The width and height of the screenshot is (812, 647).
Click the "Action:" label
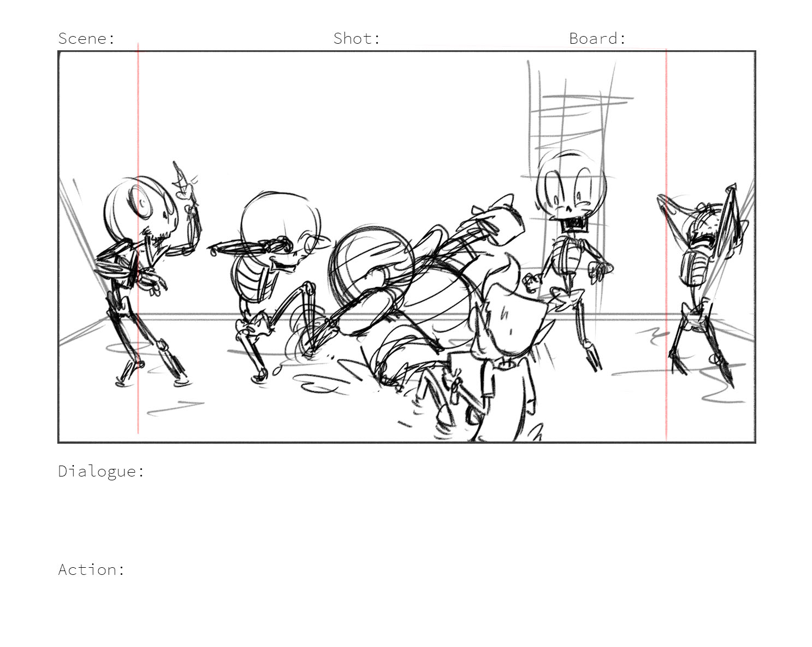tap(92, 569)
